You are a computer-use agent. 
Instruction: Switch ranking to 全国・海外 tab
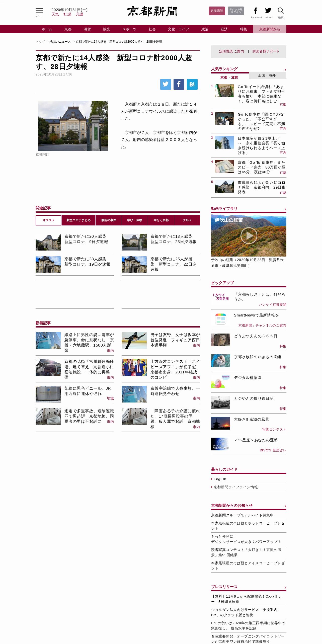268,75
